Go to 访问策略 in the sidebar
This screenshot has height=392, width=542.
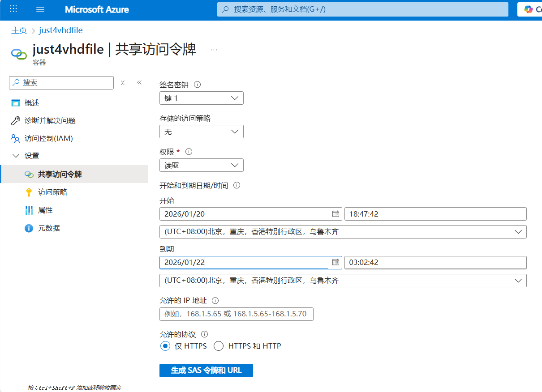(x=52, y=192)
